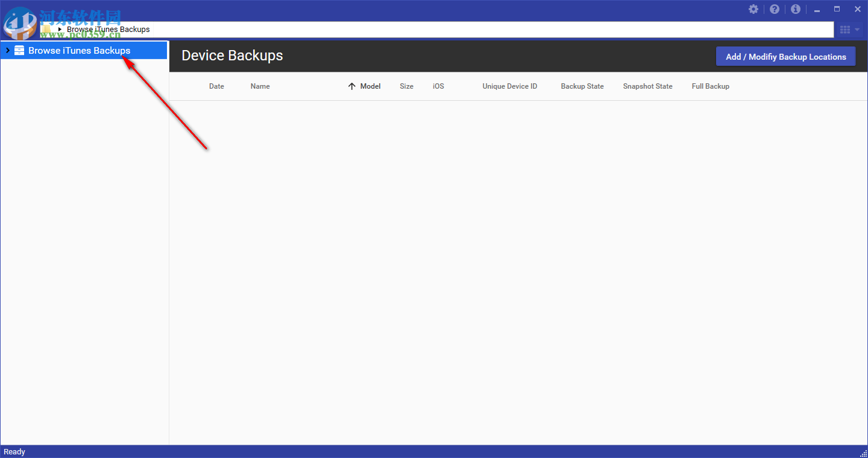Minimize the application window
This screenshot has width=868, height=458.
pos(817,10)
